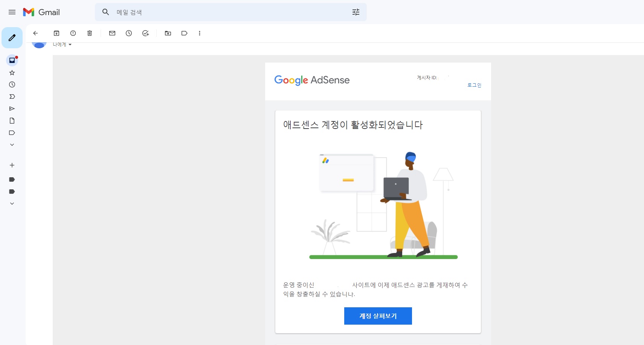Click the 게시자 ID label text
This screenshot has width=644, height=345.
pos(427,78)
